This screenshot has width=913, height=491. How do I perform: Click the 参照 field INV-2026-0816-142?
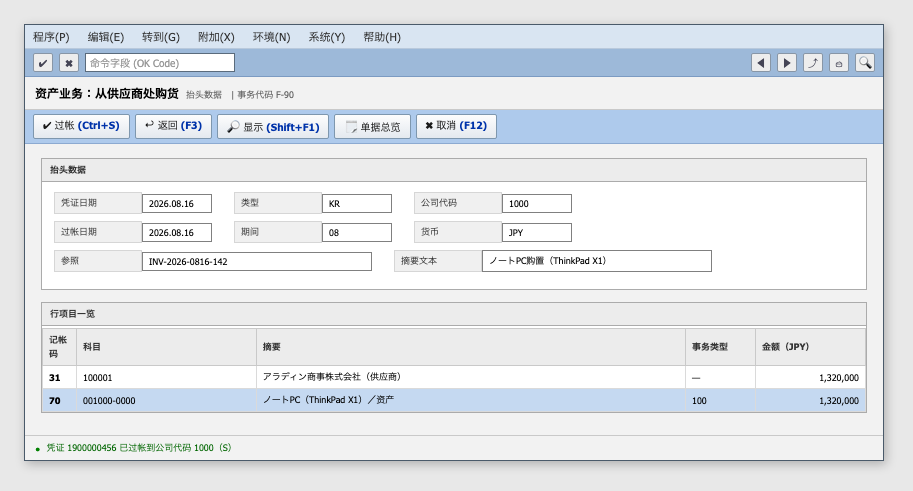coord(257,262)
